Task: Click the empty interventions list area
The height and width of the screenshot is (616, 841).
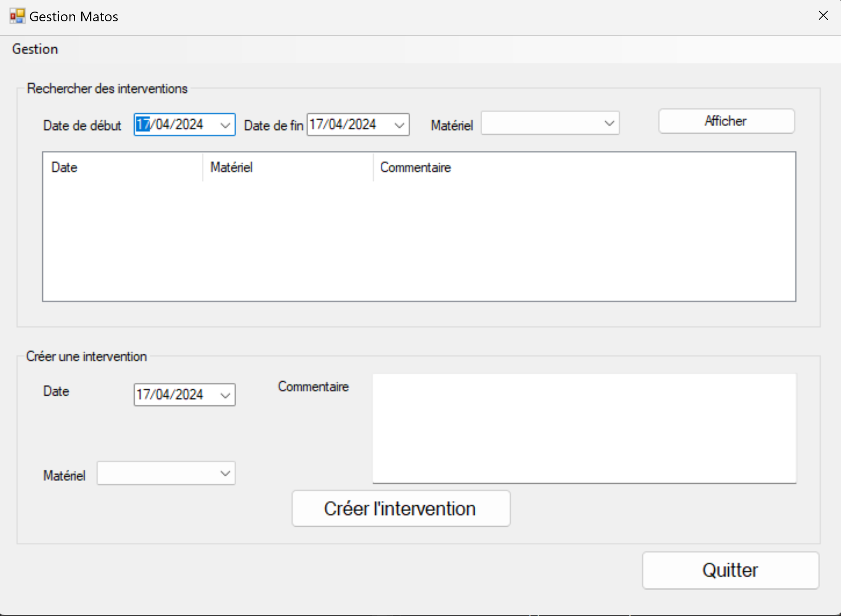Action: pos(419,241)
